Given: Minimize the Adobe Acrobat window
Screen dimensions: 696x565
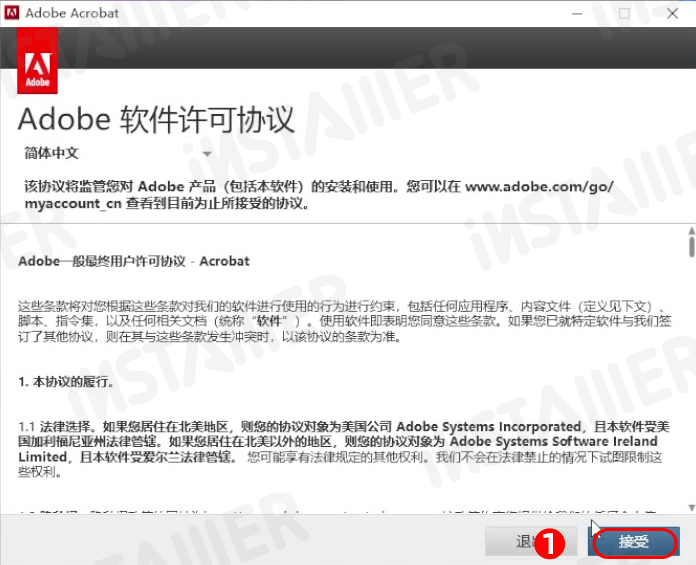Looking at the screenshot, I should pos(577,13).
